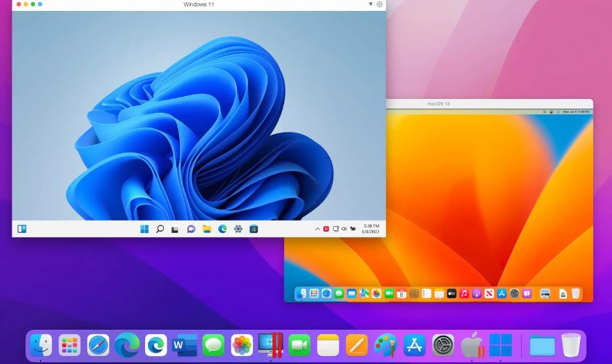Viewport: 612px width, 364px height.
Task: Open Music in the macOS 13 VM dock
Action: (464, 293)
